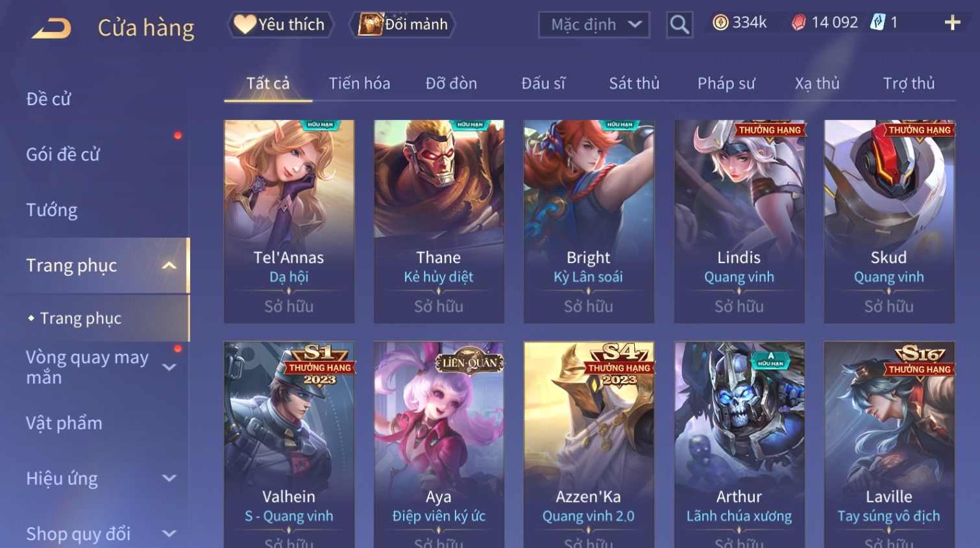The width and height of the screenshot is (980, 548).
Task: Expand the Vòng quay may mắn section
Action: pyautogui.click(x=169, y=367)
